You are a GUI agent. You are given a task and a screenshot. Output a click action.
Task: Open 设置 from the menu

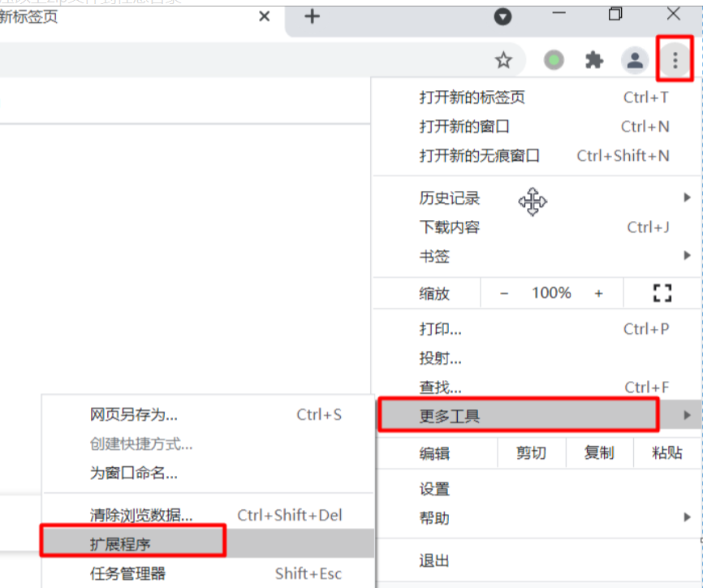tap(537, 489)
